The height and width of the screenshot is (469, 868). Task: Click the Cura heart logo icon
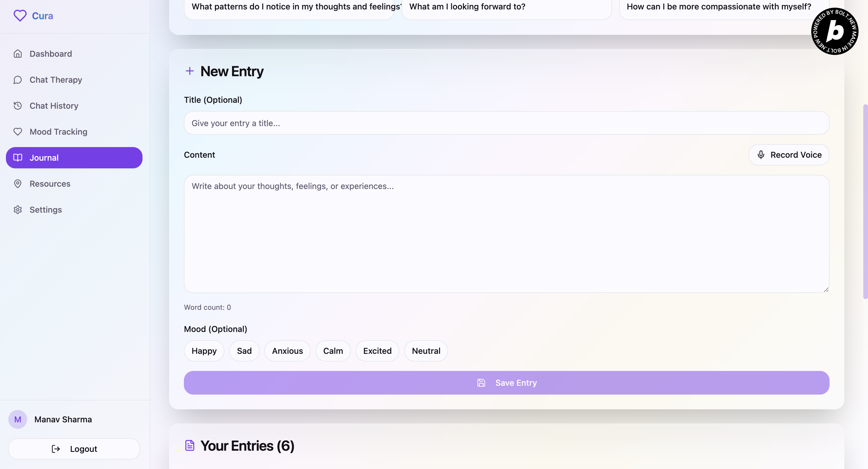pos(20,15)
